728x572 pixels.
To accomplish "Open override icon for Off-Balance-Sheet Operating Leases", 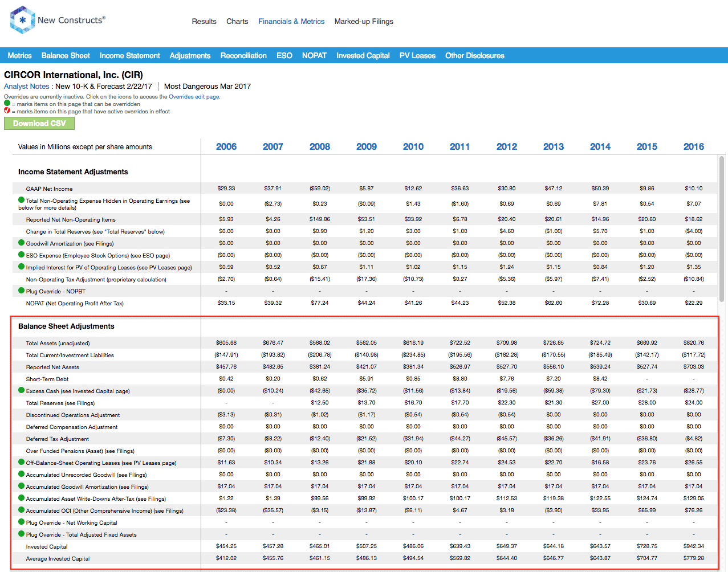I will pos(22,462).
